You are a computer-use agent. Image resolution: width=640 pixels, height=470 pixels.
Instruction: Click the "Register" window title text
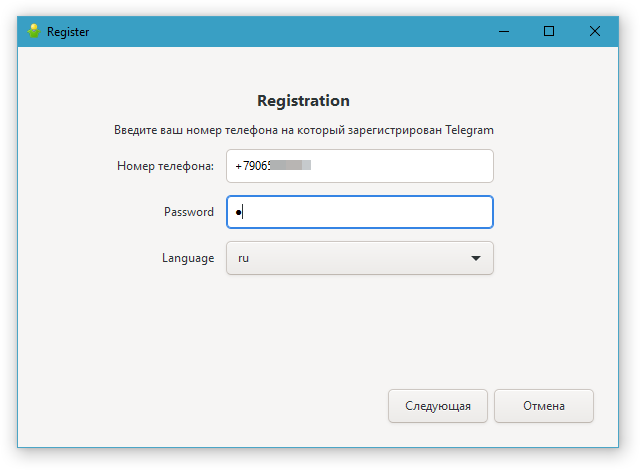coord(69,32)
